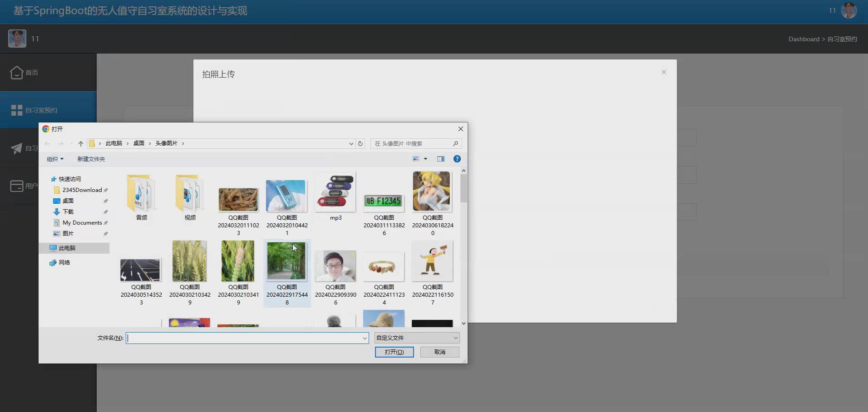
Task: Select the 音频 folder icon
Action: [x=142, y=193]
